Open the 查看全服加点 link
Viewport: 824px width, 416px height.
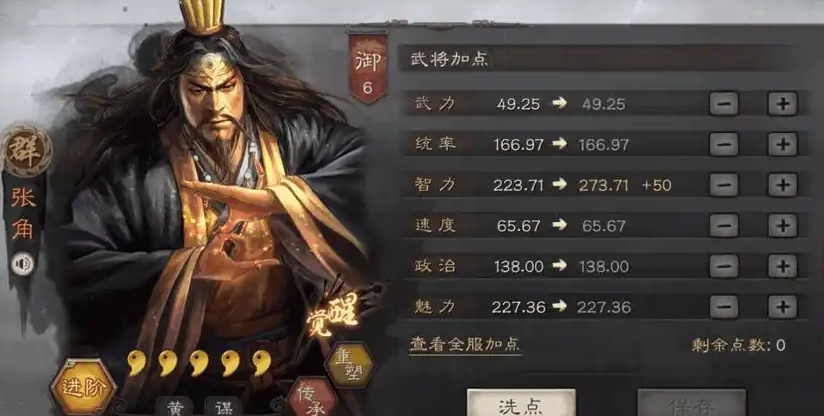[465, 345]
